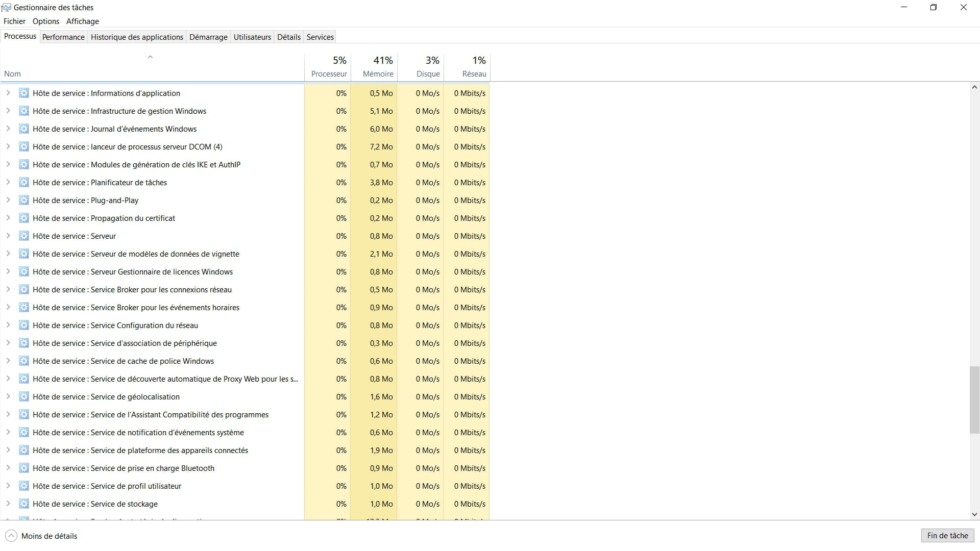Switch to the Performance tab

[63, 37]
